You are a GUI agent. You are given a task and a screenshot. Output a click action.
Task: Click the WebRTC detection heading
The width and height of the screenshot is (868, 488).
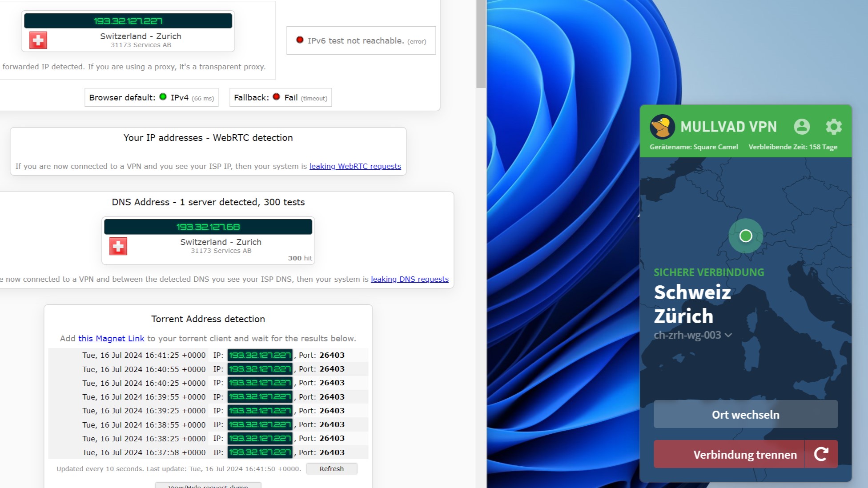tap(208, 138)
